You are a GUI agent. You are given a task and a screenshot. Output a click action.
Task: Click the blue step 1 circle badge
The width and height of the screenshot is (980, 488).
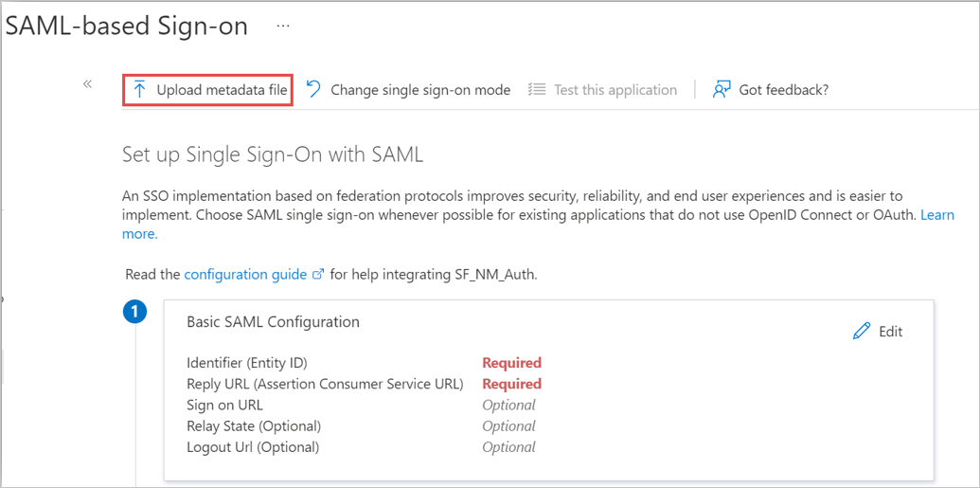(135, 312)
